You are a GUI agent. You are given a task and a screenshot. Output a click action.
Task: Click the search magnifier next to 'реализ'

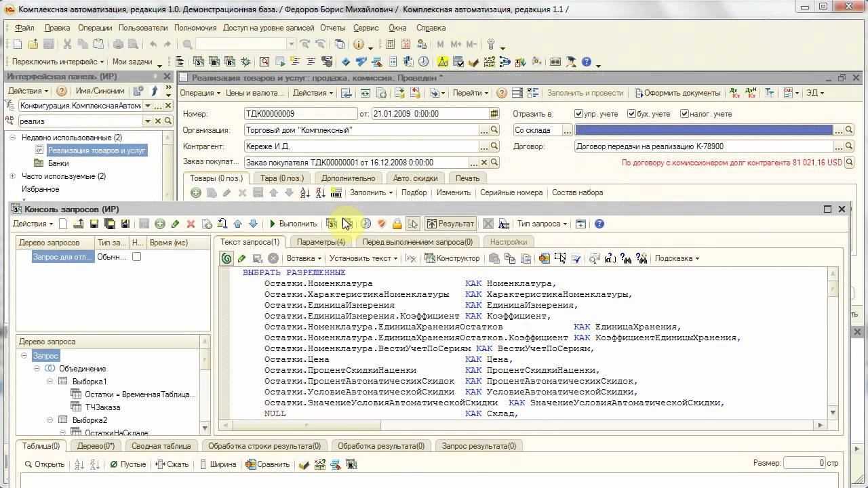tap(168, 121)
